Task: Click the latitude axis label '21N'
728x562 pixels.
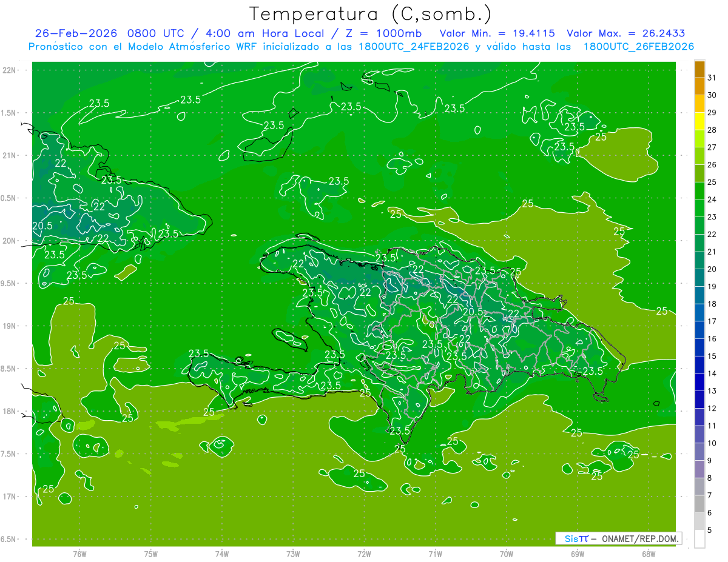Action: tap(9, 155)
